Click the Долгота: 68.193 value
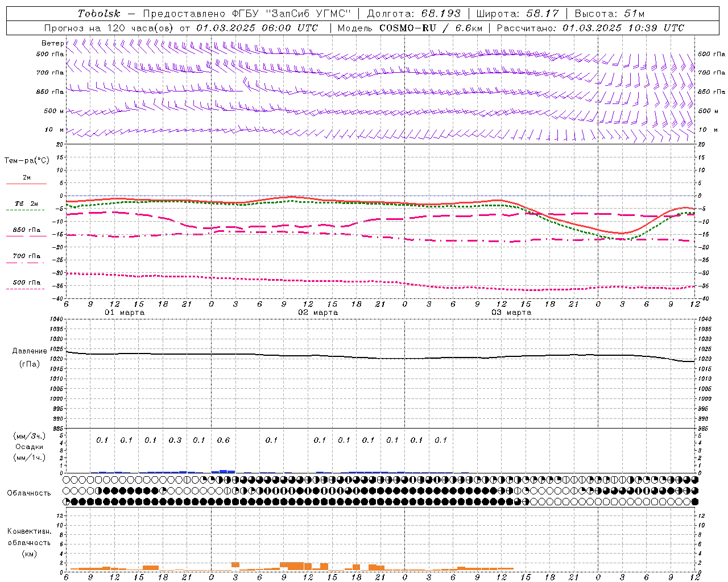The height and width of the screenshot is (582, 728). [x=414, y=14]
